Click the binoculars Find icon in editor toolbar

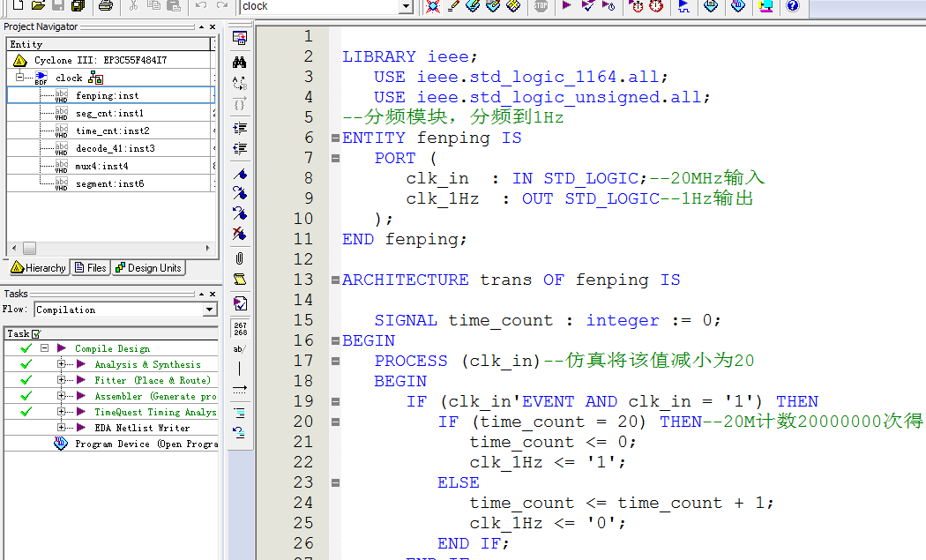tap(239, 63)
